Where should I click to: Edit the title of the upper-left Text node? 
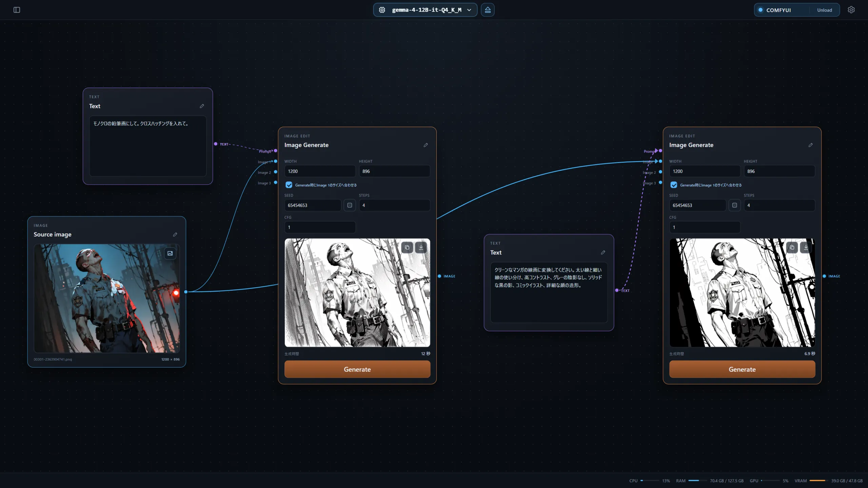click(x=202, y=106)
